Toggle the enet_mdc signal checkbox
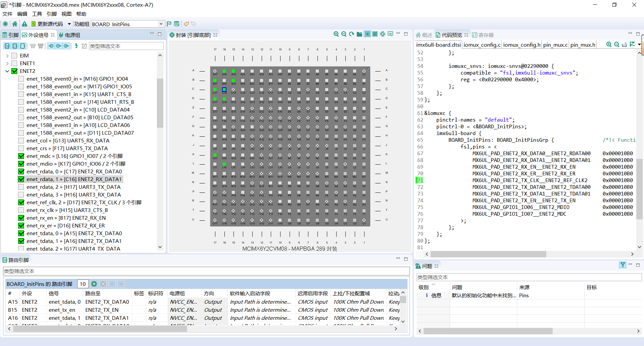The image size is (644, 346). pyautogui.click(x=21, y=156)
